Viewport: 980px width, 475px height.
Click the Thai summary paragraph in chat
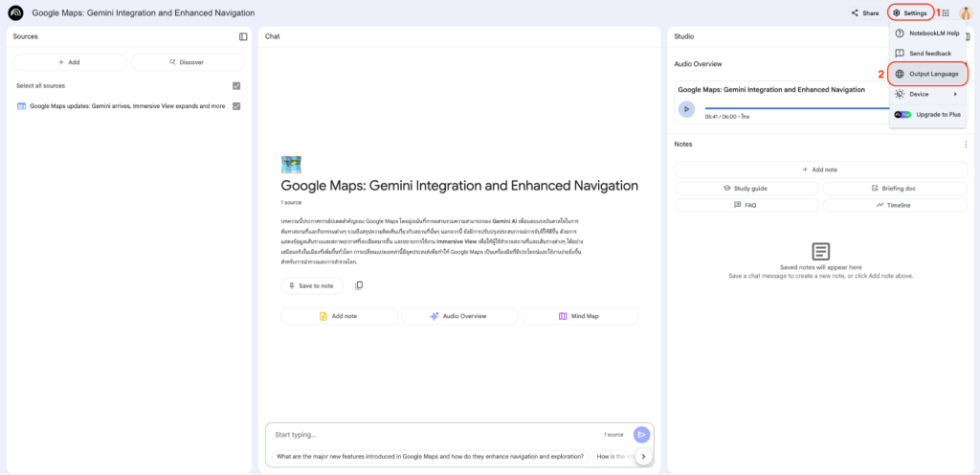(432, 242)
